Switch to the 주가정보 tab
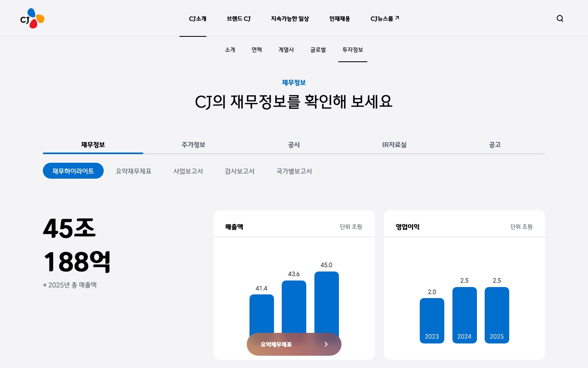The height and width of the screenshot is (368, 588). click(x=194, y=145)
